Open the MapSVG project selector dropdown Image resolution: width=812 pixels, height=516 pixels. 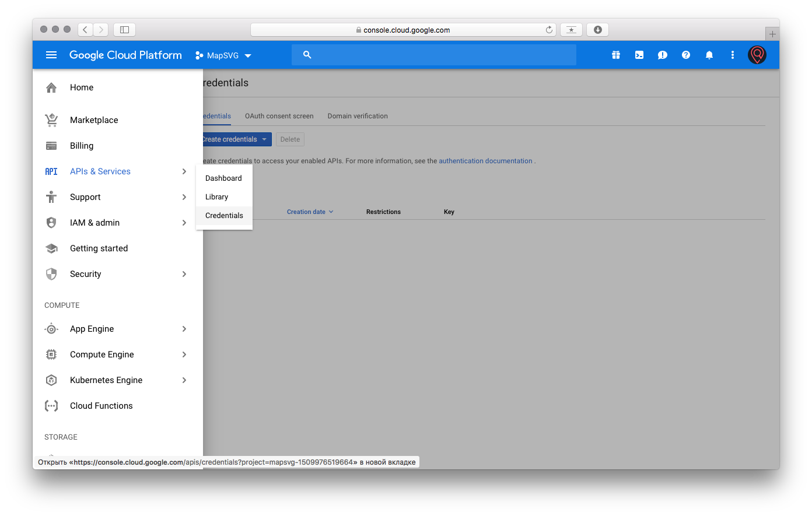(223, 55)
